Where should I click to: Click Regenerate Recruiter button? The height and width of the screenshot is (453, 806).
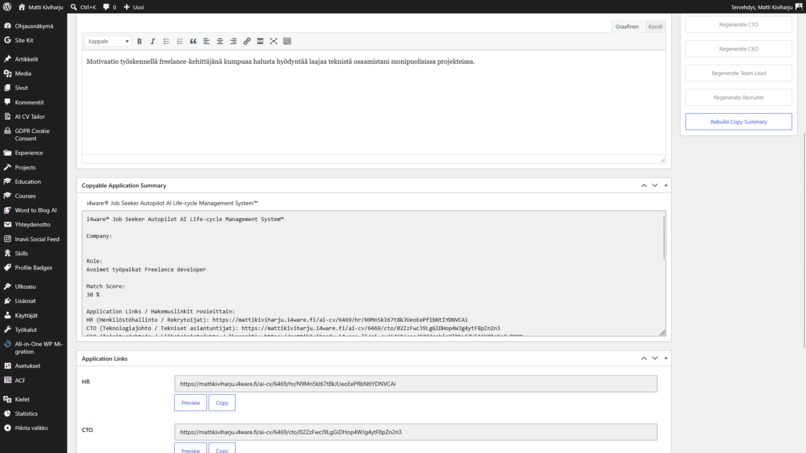(738, 97)
